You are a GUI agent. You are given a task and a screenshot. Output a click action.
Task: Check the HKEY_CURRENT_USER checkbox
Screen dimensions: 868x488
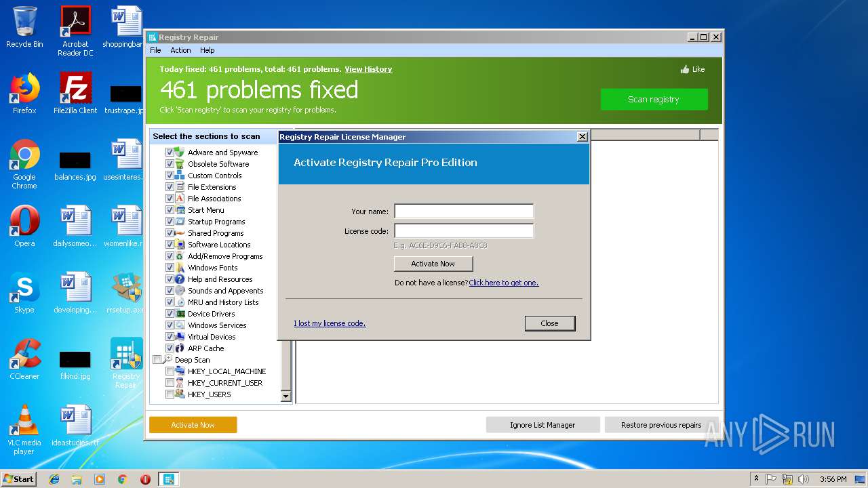tap(170, 383)
